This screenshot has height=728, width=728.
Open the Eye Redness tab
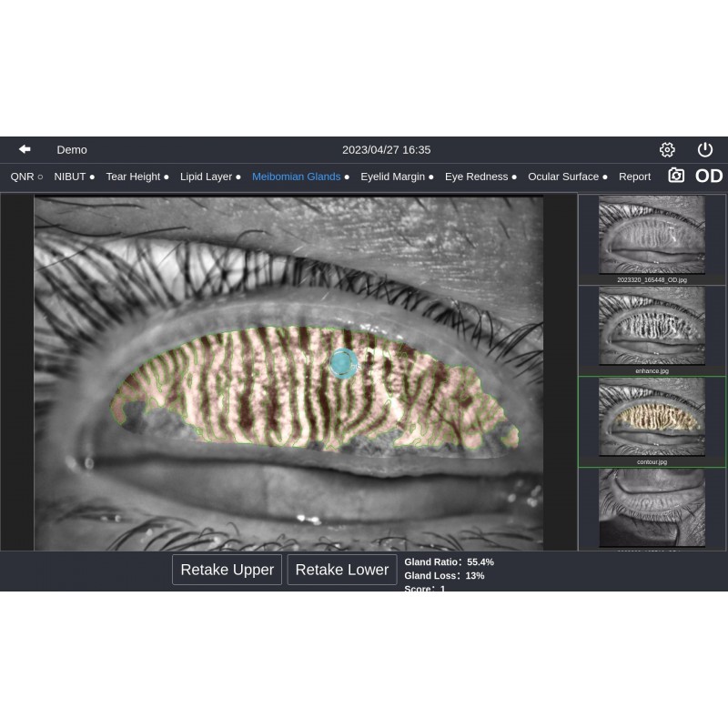tap(480, 177)
